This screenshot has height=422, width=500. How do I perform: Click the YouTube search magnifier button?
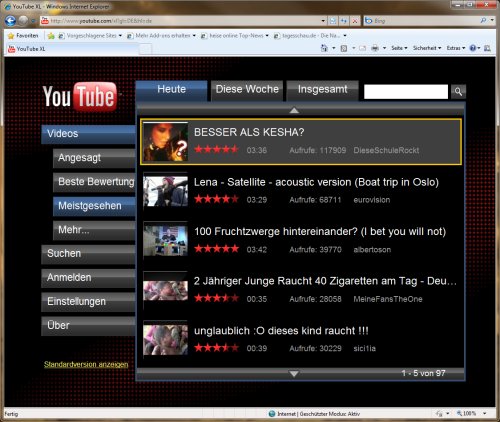tap(458, 91)
